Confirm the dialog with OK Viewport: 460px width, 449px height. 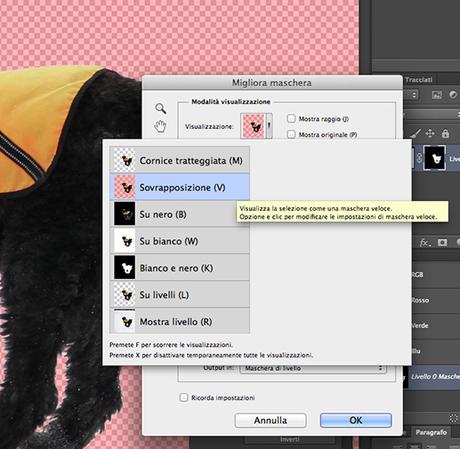click(x=356, y=420)
